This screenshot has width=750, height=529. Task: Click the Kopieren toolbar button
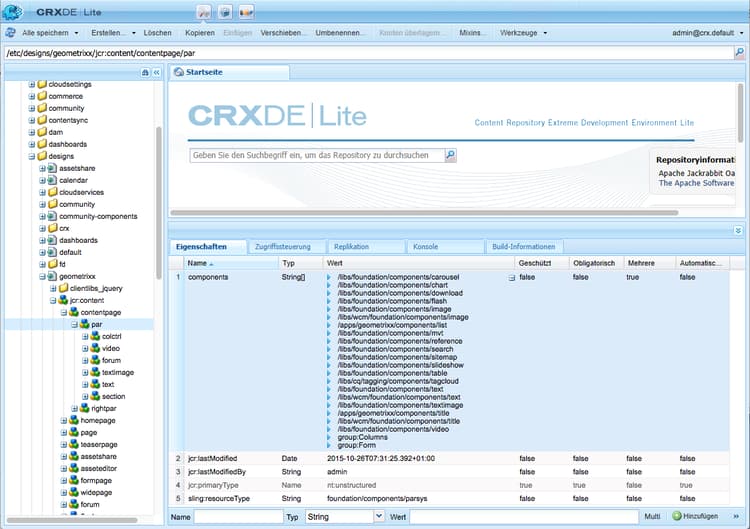point(200,33)
